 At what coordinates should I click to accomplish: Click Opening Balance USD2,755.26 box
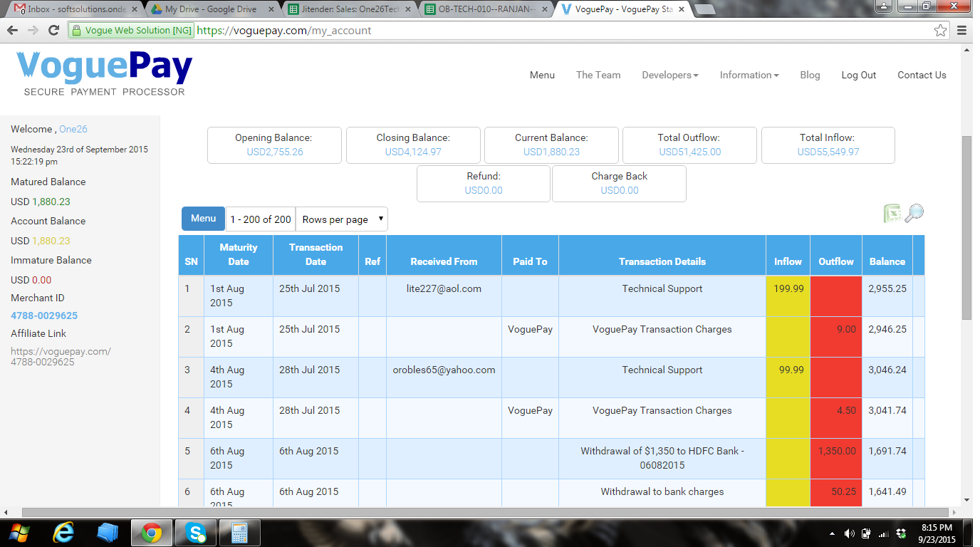(274, 145)
